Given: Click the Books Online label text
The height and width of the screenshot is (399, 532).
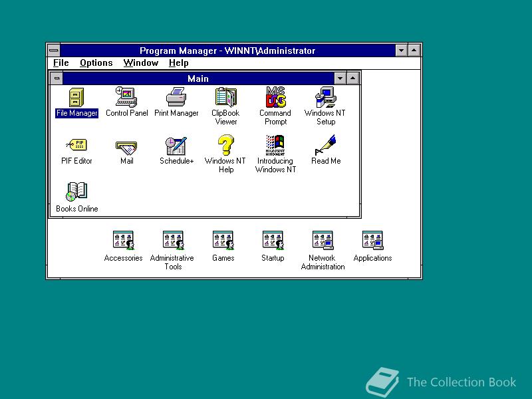Looking at the screenshot, I should click(x=77, y=209).
